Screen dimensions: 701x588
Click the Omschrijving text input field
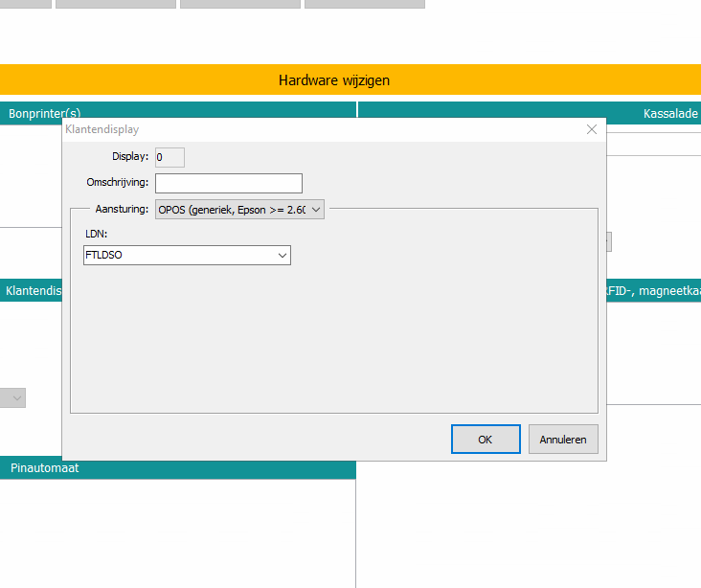coord(228,183)
